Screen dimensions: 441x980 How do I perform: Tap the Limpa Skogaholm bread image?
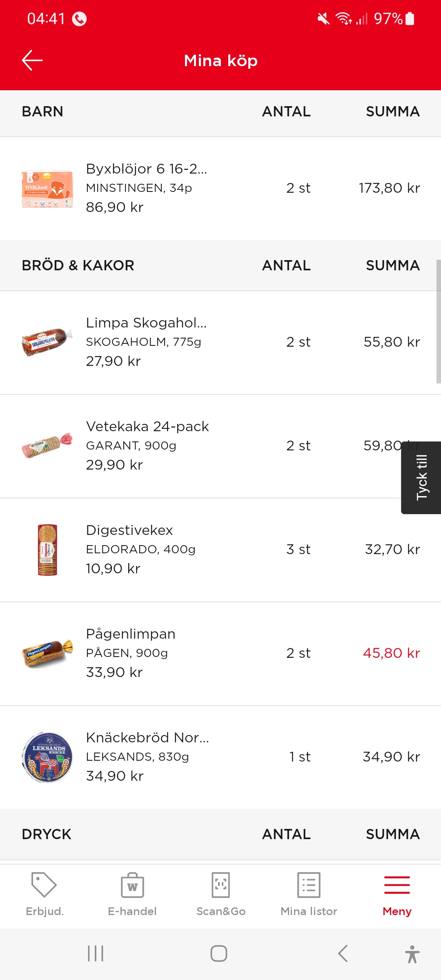47,342
